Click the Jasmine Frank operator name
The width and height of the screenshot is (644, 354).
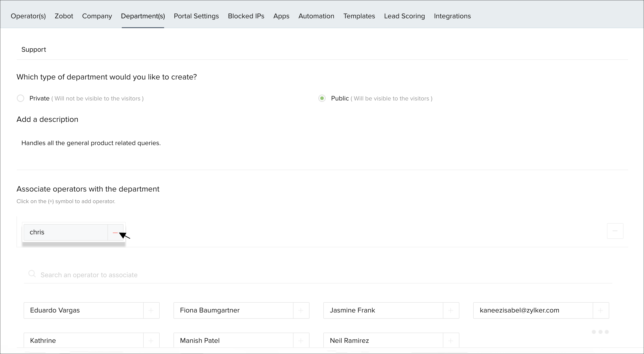tap(352, 310)
